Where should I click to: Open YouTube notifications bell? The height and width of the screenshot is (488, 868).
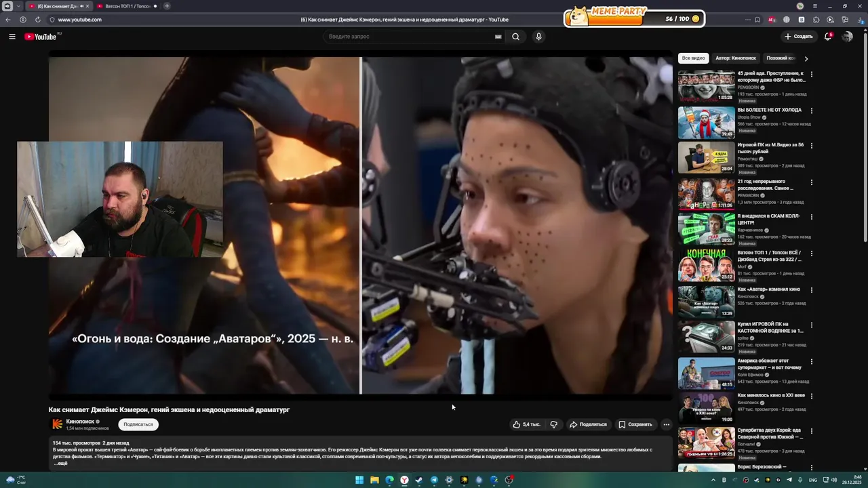click(x=828, y=37)
